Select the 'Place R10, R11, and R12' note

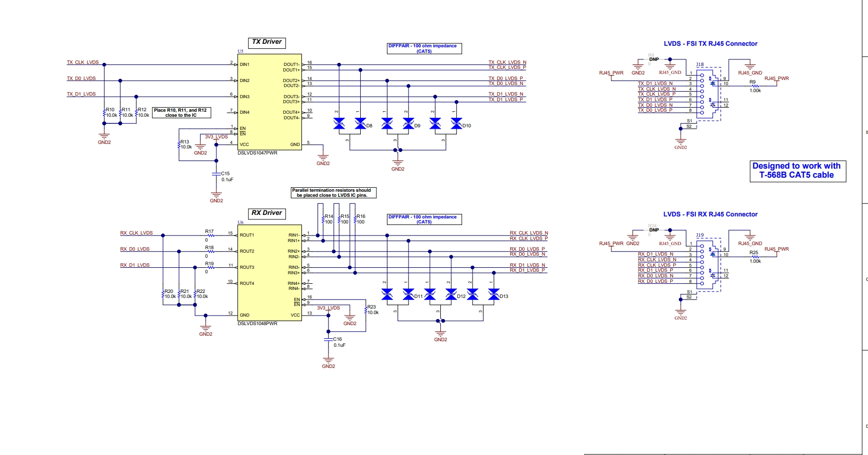click(181, 113)
